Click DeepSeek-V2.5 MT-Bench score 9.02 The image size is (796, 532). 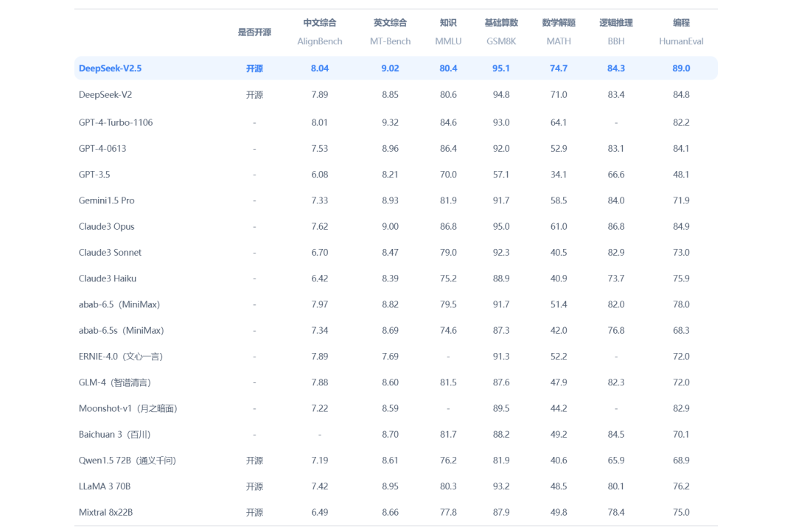[390, 68]
